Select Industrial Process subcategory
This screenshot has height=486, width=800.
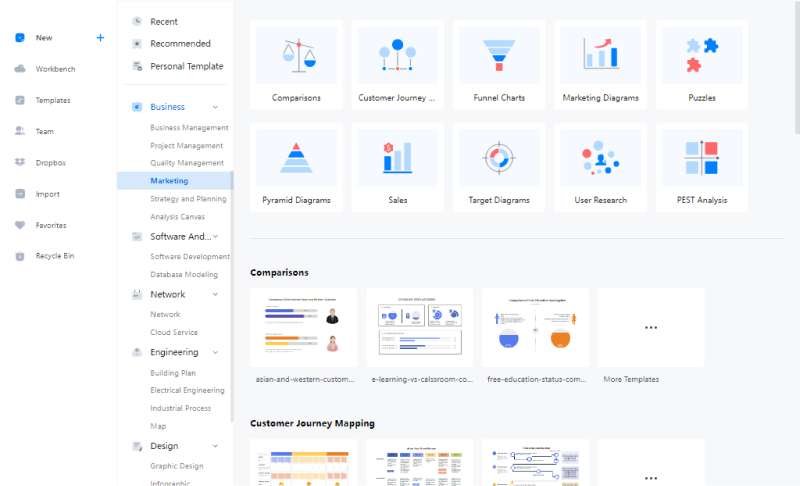click(180, 408)
